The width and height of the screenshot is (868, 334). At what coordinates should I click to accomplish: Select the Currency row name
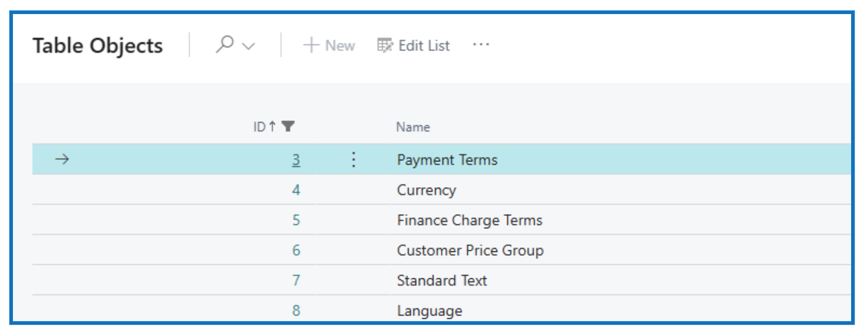[426, 190]
